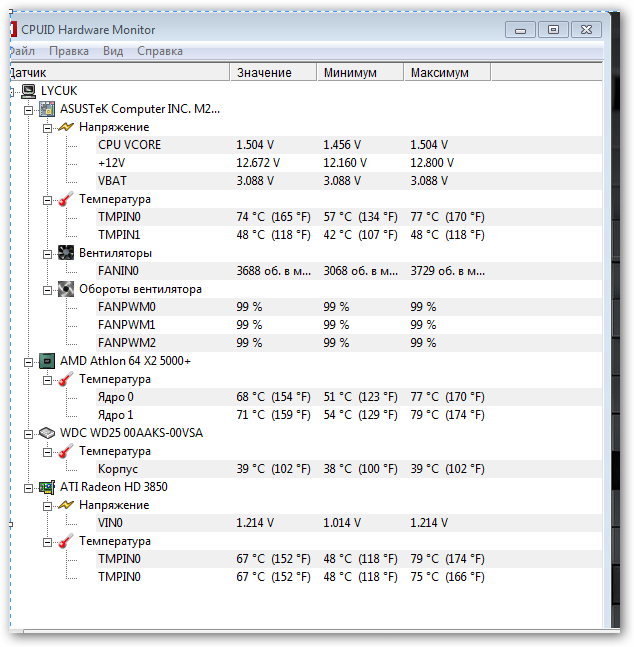Click CPU VCORE minimum value 1.456 V
The height and width of the screenshot is (647, 634).
click(x=342, y=145)
